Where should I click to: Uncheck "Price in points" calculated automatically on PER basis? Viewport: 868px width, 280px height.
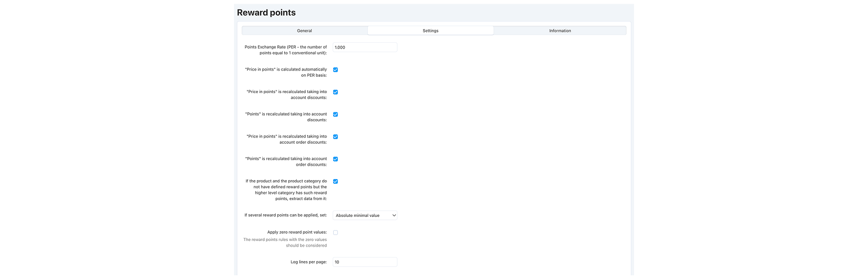(x=335, y=69)
